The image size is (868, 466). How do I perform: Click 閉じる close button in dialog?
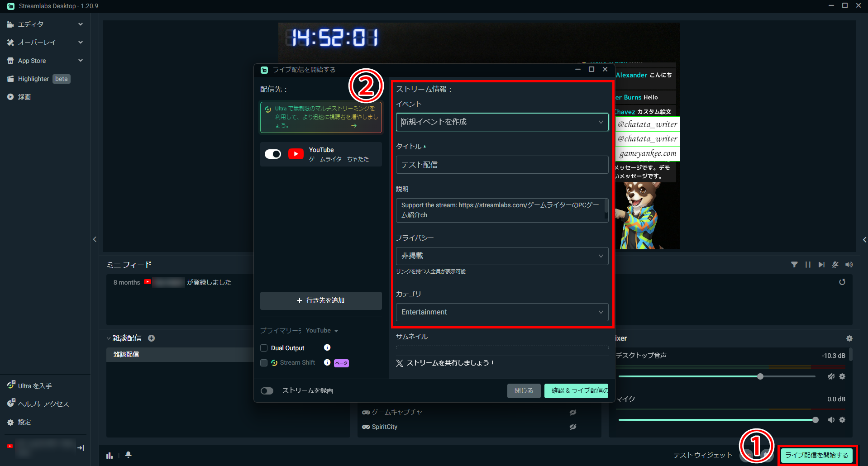click(x=524, y=391)
